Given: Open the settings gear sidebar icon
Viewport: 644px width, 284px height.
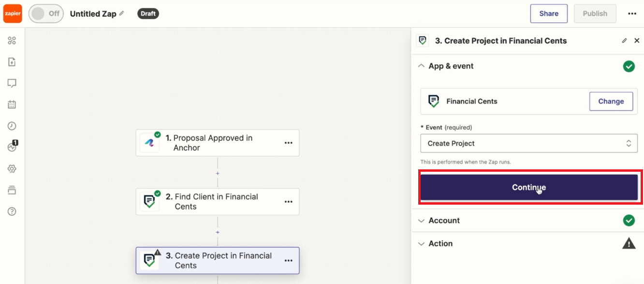Looking at the screenshot, I should coord(12,169).
